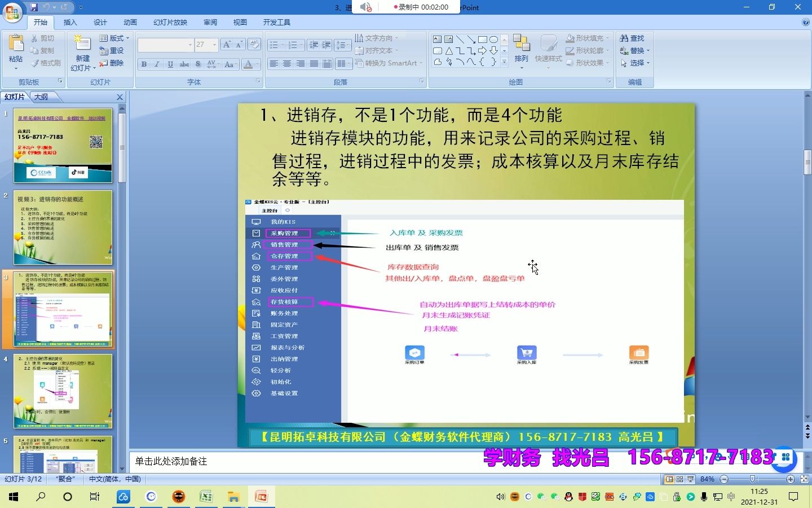Select the right arrow shape
812x508 pixels.
[483, 51]
